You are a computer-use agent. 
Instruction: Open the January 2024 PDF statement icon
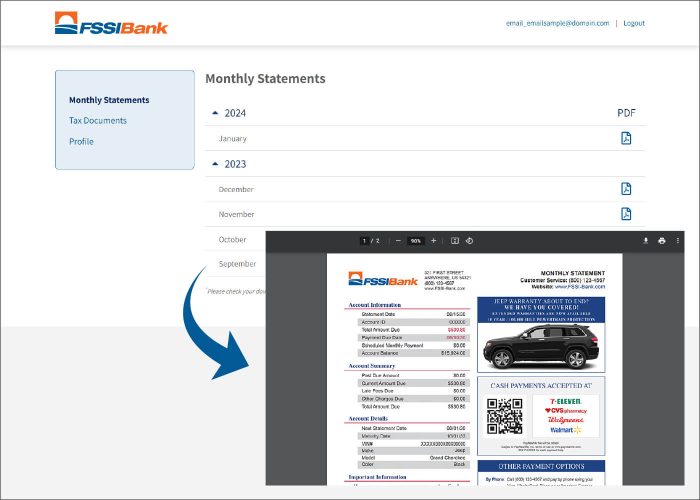point(626,138)
